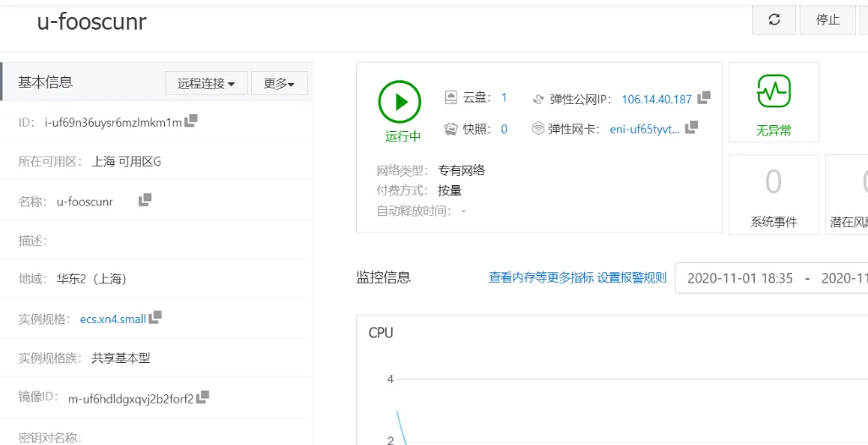
Task: Click the zone value 上海 可用区G
Action: [127, 162]
